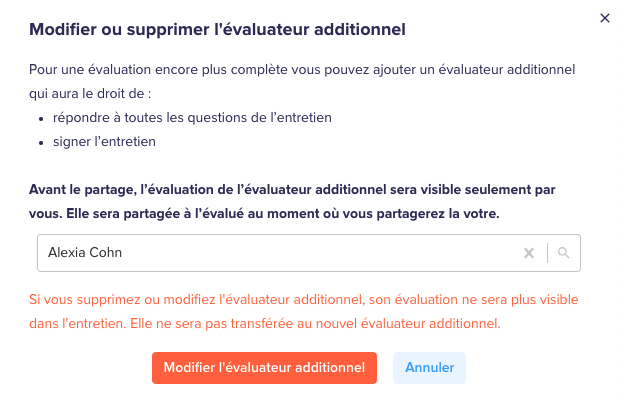Click the 'dans l'entretien. Elle ne sera' red line
Image resolution: width=621 pixels, height=405 pixels.
[265, 324]
